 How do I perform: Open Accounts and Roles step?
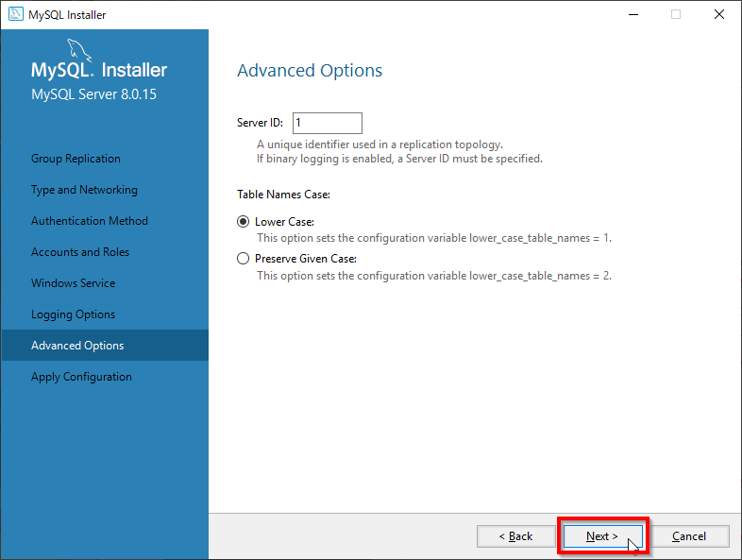coord(80,252)
